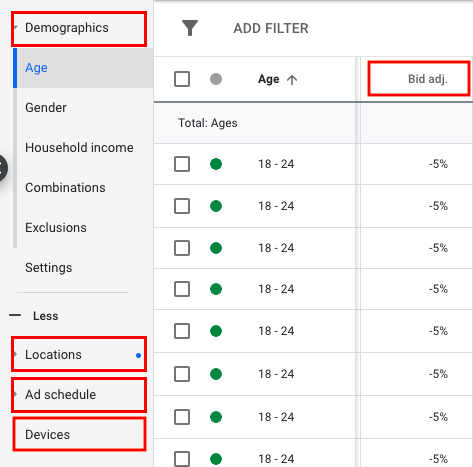Click the dark round handle at left edge
Screen dimensions: 473x467
[3, 168]
